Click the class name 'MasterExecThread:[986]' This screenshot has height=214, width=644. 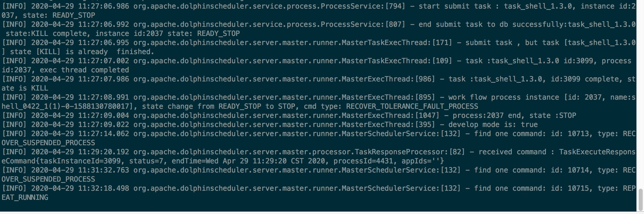pos(388,79)
